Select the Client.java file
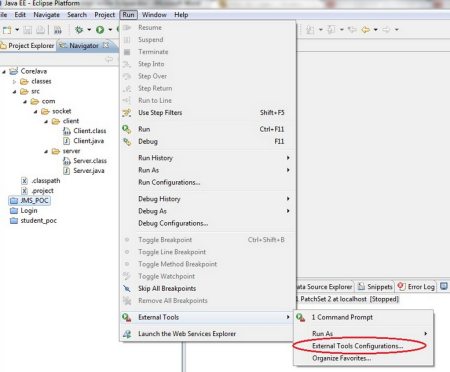The height and width of the screenshot is (372, 450). tap(84, 141)
